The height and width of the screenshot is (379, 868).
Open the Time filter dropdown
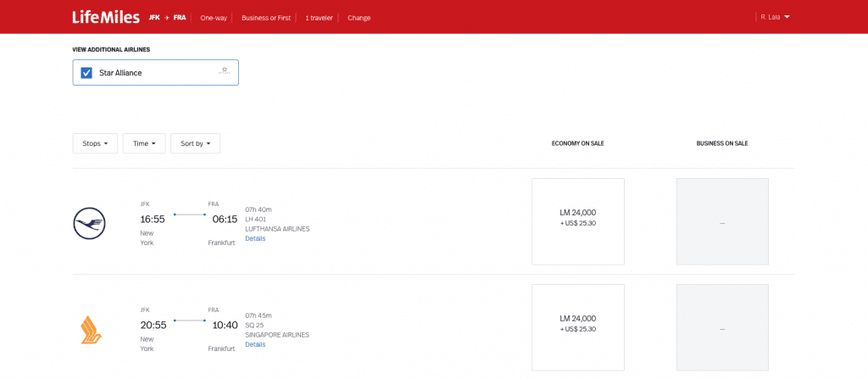(144, 143)
